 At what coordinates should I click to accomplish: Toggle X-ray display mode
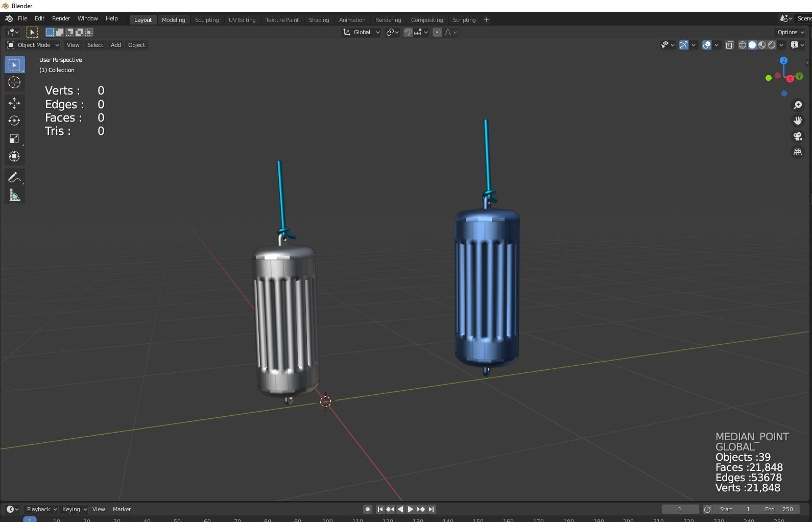click(x=729, y=45)
